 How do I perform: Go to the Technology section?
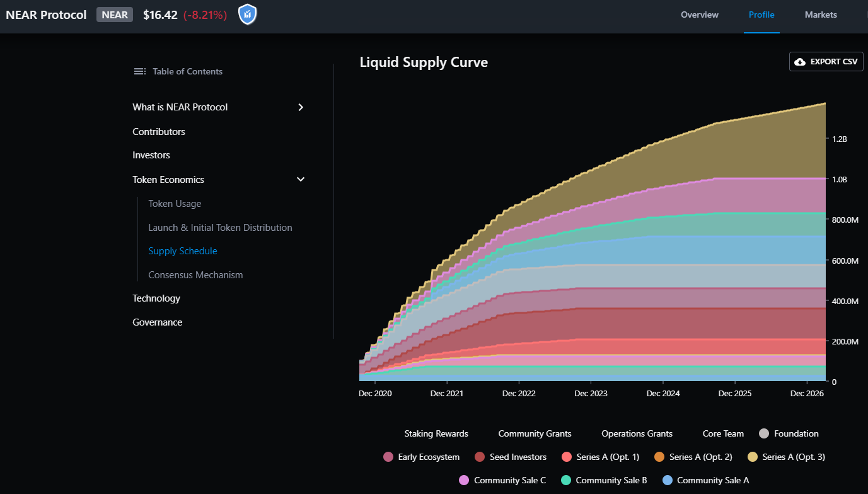tap(156, 298)
